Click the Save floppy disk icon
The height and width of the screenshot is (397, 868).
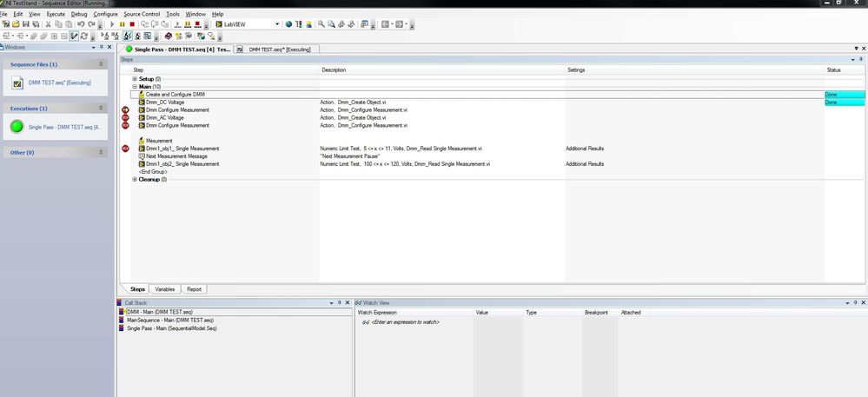coord(25,24)
